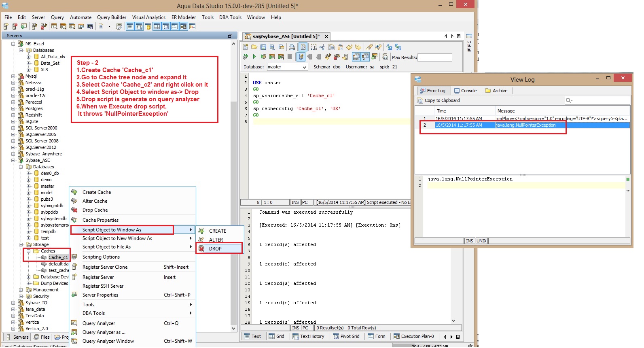Expand the Tools submenu arrow in context menu
The width and height of the screenshot is (644, 348).
pos(191,304)
